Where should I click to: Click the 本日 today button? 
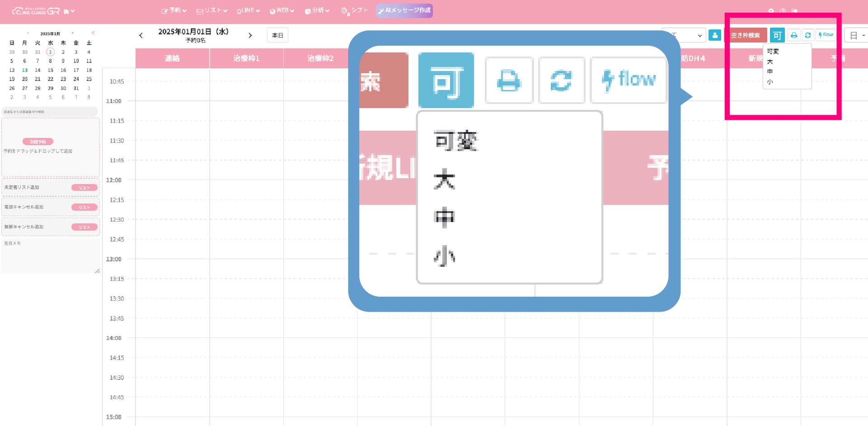coord(277,35)
